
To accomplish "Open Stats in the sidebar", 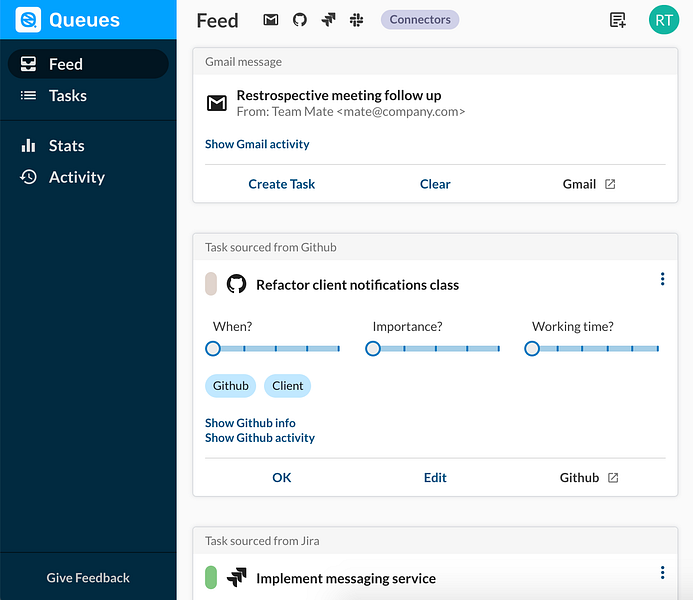I will tap(88, 145).
